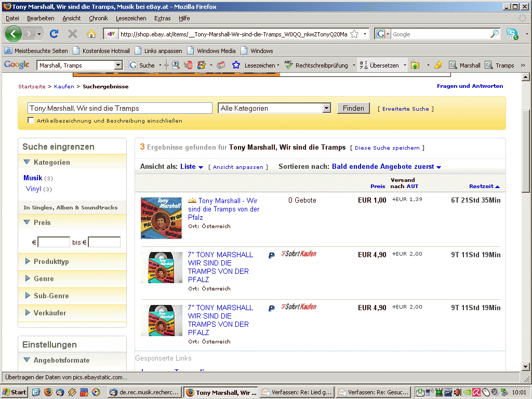Click the back arrow navigation button
This screenshot has width=532, height=399.
point(14,34)
